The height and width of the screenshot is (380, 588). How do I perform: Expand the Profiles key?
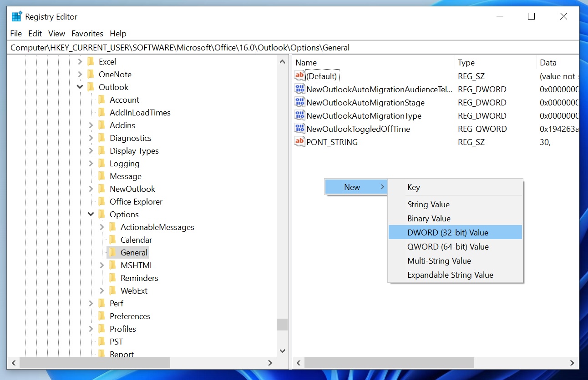[x=91, y=329]
